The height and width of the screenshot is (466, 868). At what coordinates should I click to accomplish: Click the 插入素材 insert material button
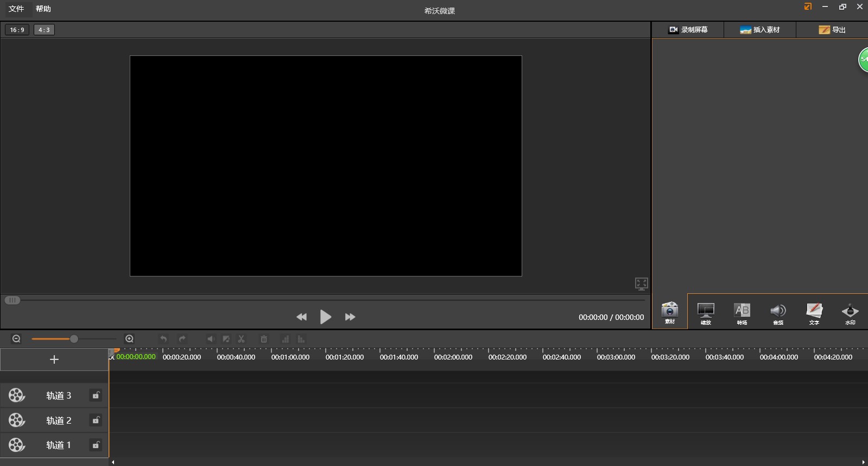[760, 30]
